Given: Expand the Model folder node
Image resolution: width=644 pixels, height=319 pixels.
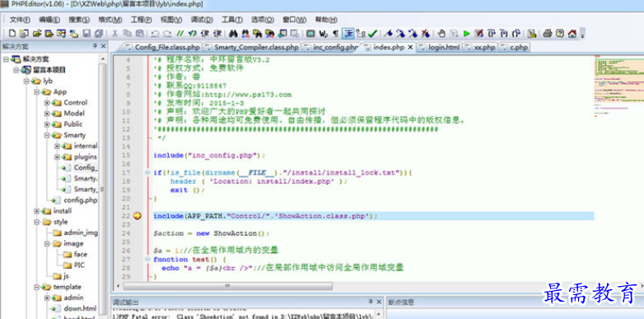Looking at the screenshot, I should pos(47,114).
